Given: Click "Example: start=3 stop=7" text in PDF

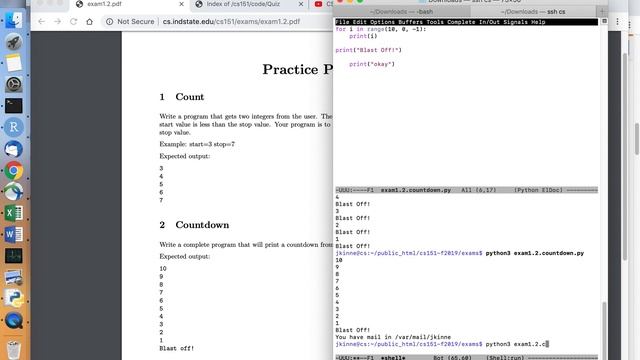Looking at the screenshot, I should tap(197, 144).
